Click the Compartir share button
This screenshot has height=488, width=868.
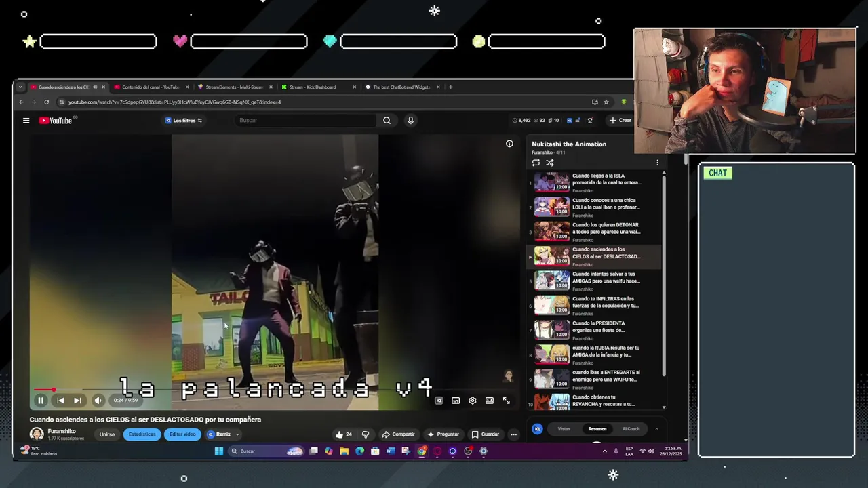[398, 434]
